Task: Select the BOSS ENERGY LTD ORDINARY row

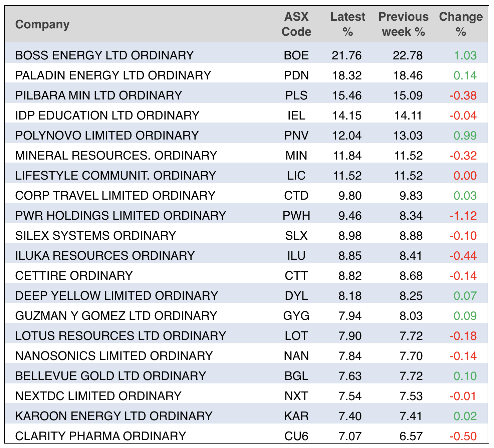Action: (x=104, y=55)
